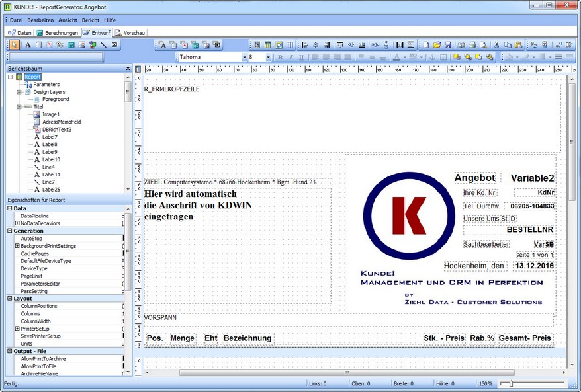The height and width of the screenshot is (392, 581).
Task: Space selected objects horizontally
Action: click(x=375, y=45)
